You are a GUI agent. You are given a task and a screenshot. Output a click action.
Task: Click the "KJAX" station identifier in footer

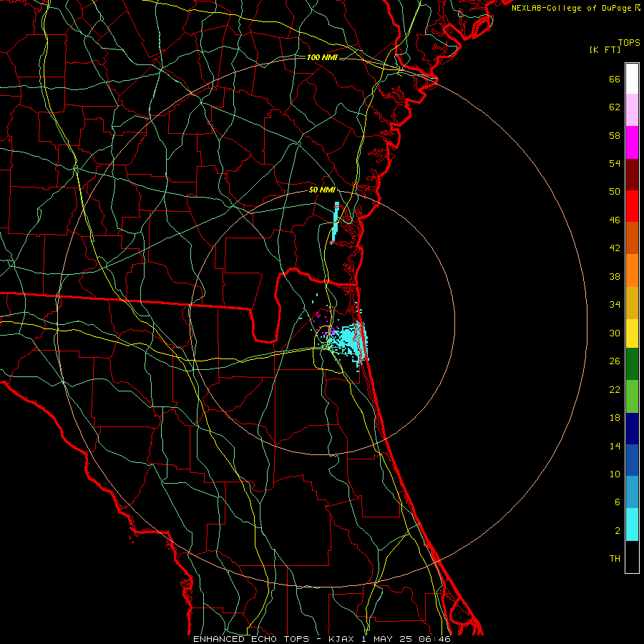click(x=343, y=639)
